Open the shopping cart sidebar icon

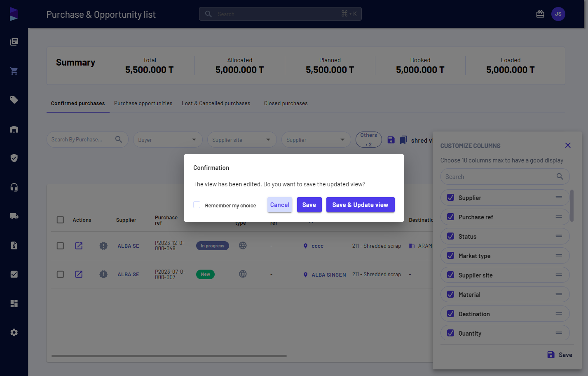point(14,71)
